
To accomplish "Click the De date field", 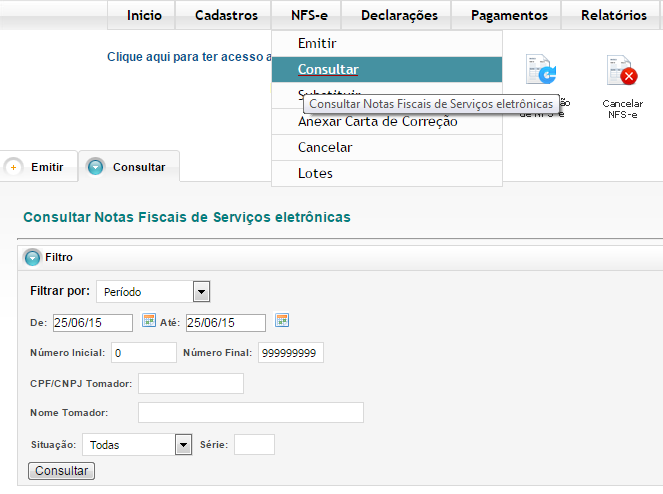I will pos(93,323).
